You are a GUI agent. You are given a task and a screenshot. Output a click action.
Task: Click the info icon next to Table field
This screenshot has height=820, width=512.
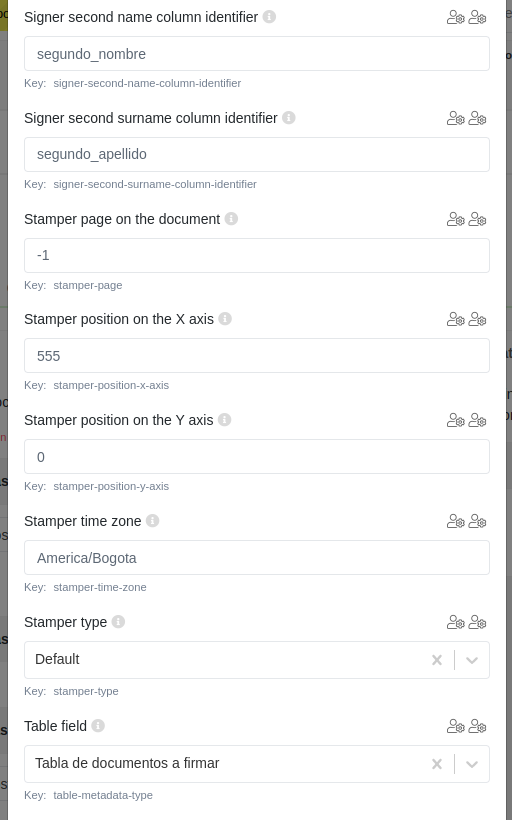(98, 726)
